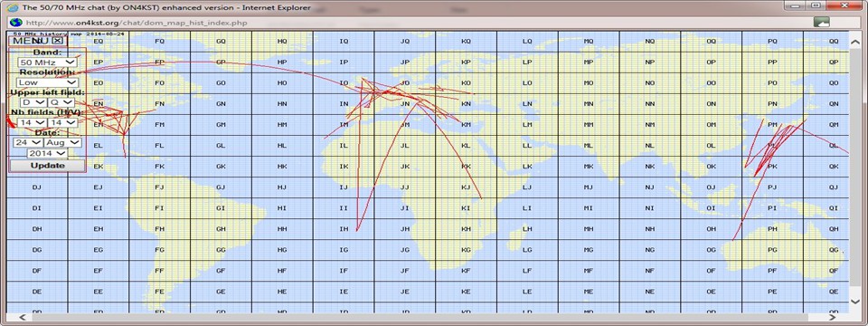Open the first Nb fields 14 dropdown
Viewport: 868px width, 326px height.
point(31,122)
